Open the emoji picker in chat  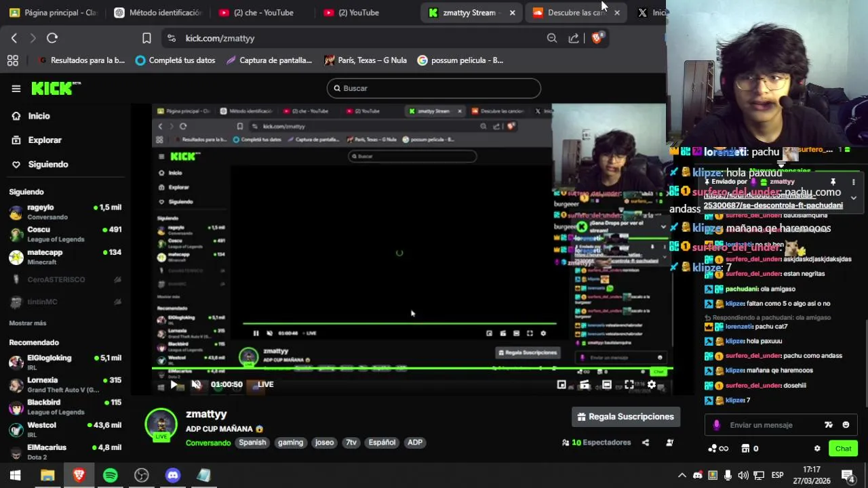(846, 425)
